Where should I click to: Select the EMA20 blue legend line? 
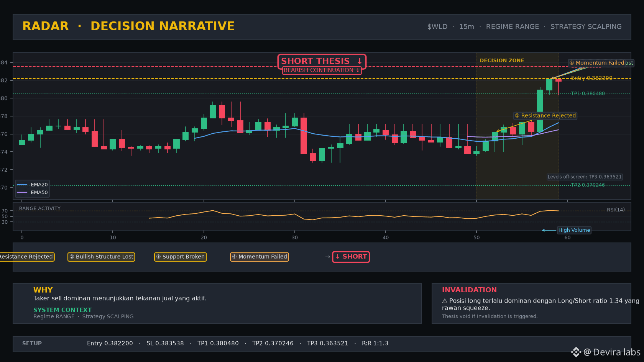click(x=22, y=185)
